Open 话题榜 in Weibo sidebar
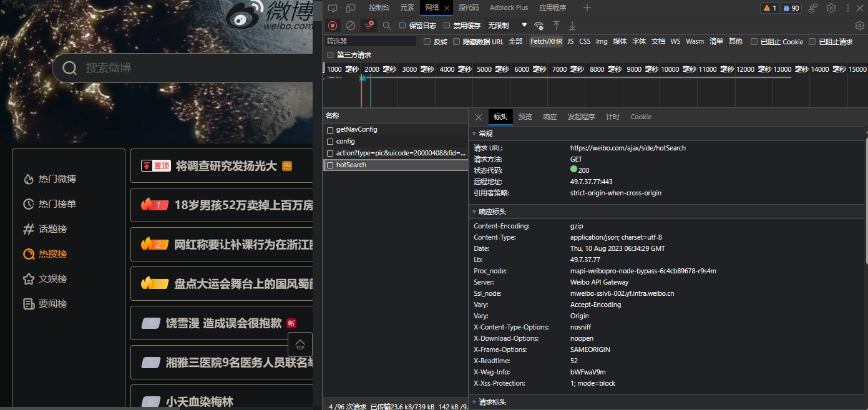 (x=45, y=229)
